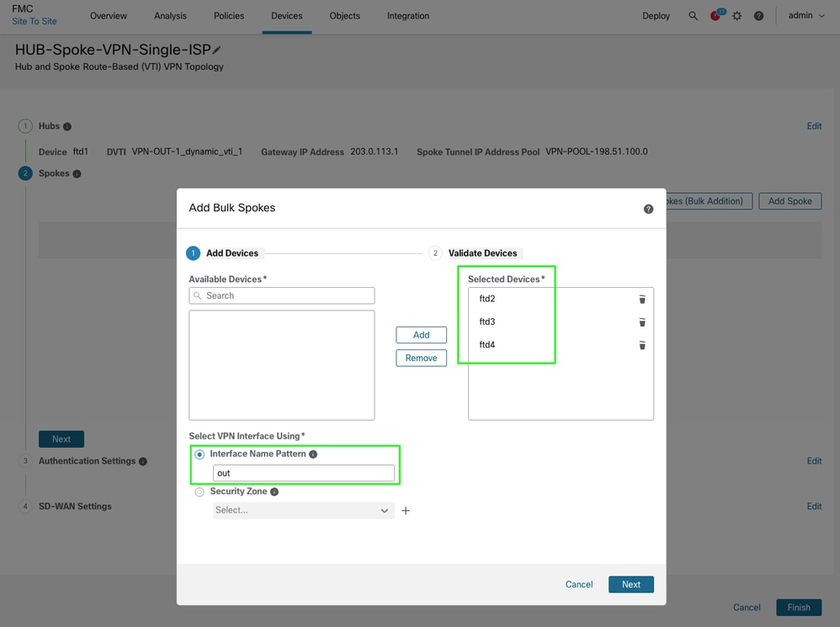Expand the Security Zone Select dropdown

pyautogui.click(x=303, y=511)
